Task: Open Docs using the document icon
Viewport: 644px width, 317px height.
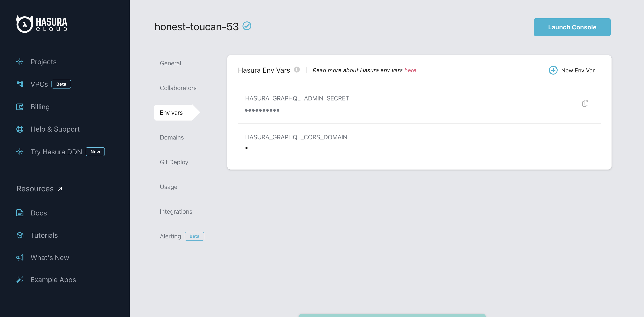Action: (20, 213)
